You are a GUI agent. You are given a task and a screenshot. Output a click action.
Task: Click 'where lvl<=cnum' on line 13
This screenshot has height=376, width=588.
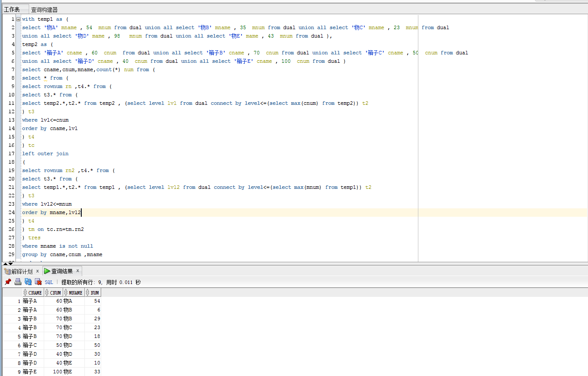click(x=45, y=120)
